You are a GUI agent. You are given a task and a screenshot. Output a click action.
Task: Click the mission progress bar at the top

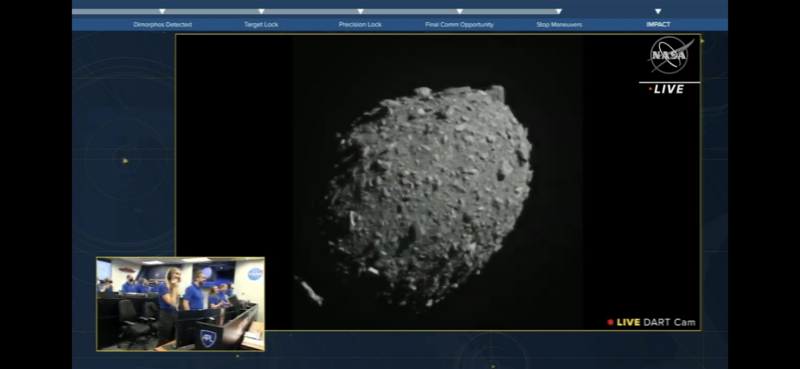(x=316, y=11)
